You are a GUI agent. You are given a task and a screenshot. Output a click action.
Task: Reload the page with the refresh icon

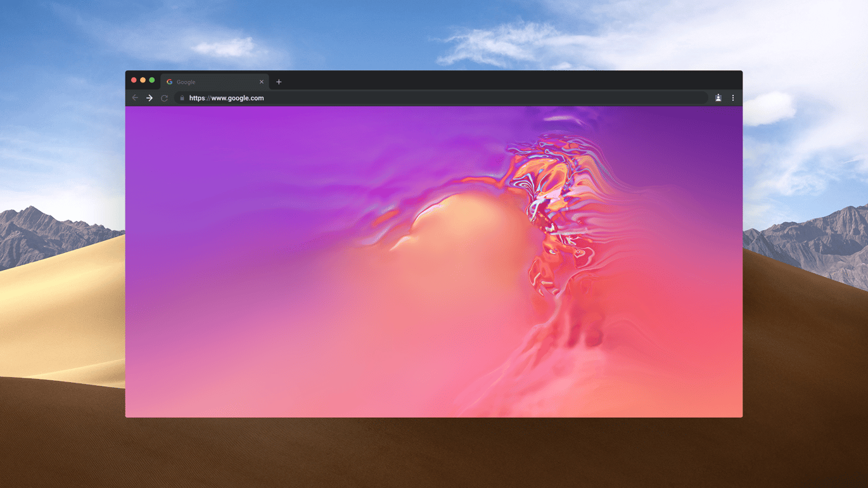pyautogui.click(x=164, y=98)
